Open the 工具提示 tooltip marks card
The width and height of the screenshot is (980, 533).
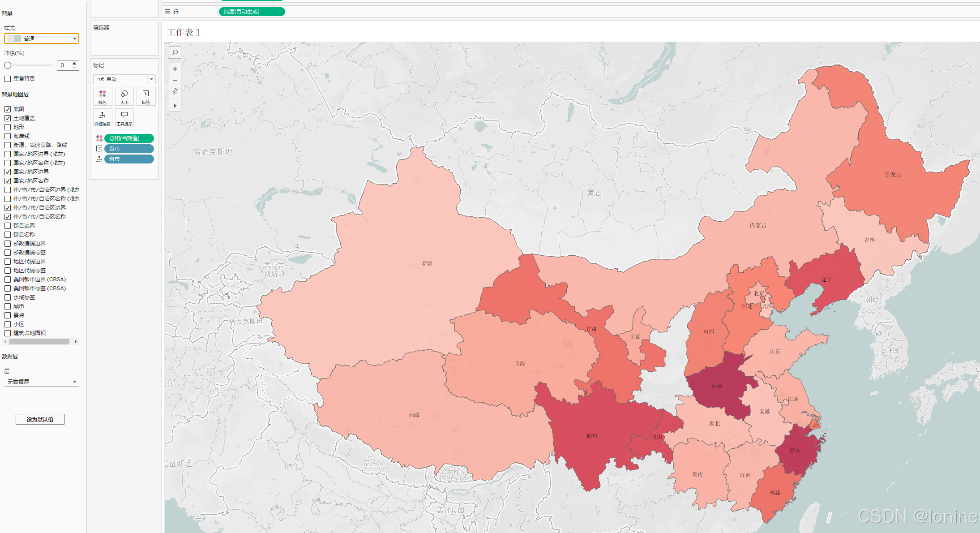[x=124, y=118]
